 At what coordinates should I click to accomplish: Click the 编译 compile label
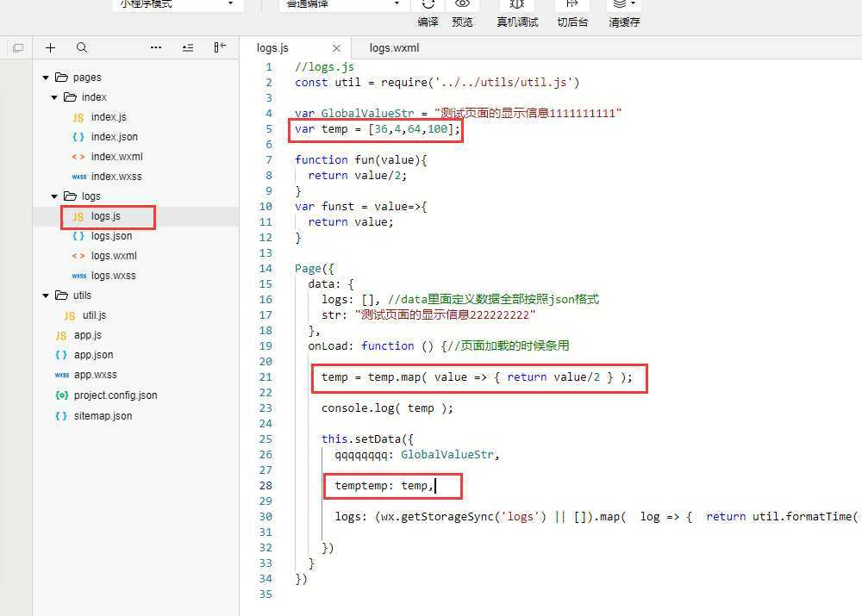[428, 22]
